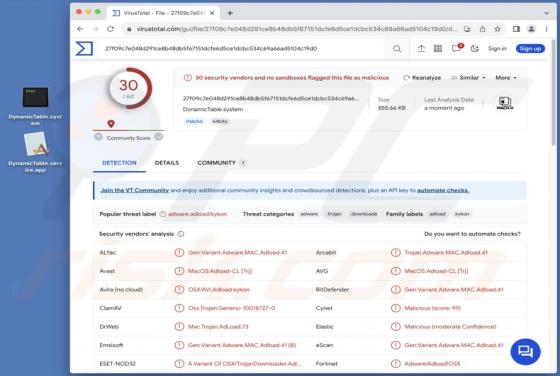Viewport: 560px width, 376px height.
Task: Expand the Similar dropdown
Action: [x=468, y=77]
